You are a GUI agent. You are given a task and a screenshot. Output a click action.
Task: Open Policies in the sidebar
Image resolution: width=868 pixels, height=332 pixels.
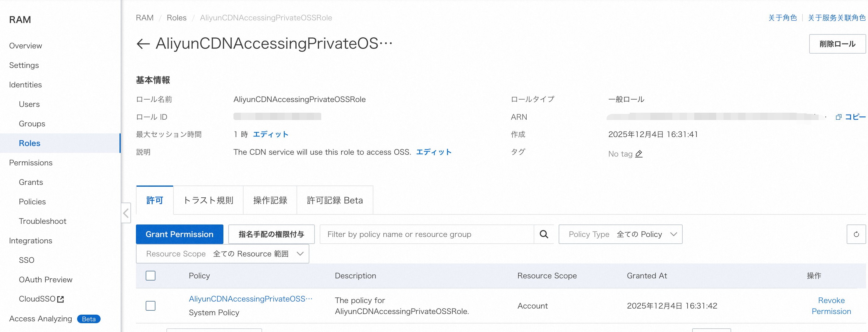[x=32, y=202]
